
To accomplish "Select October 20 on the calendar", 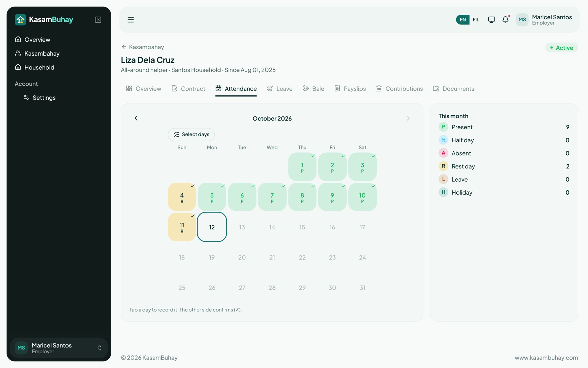I will pyautogui.click(x=242, y=257).
